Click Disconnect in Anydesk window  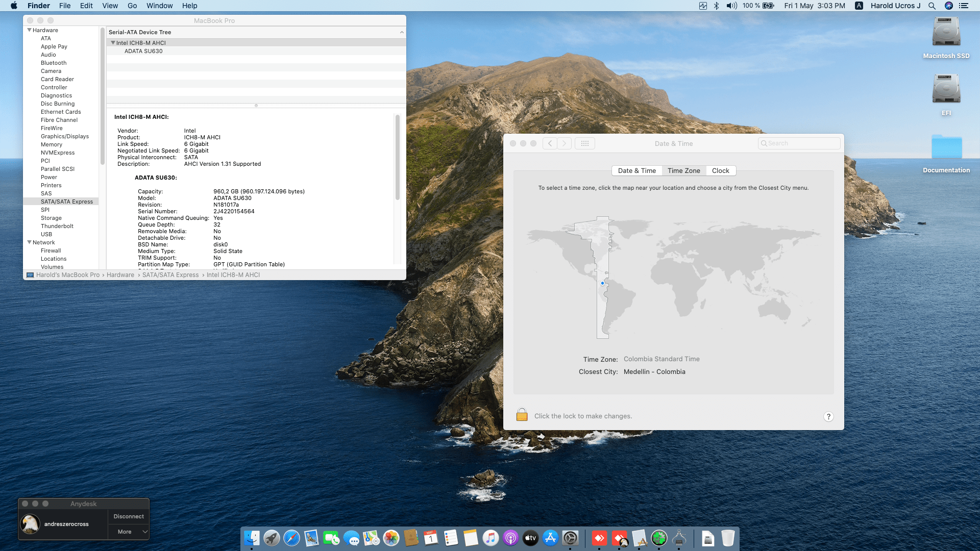[x=129, y=516]
